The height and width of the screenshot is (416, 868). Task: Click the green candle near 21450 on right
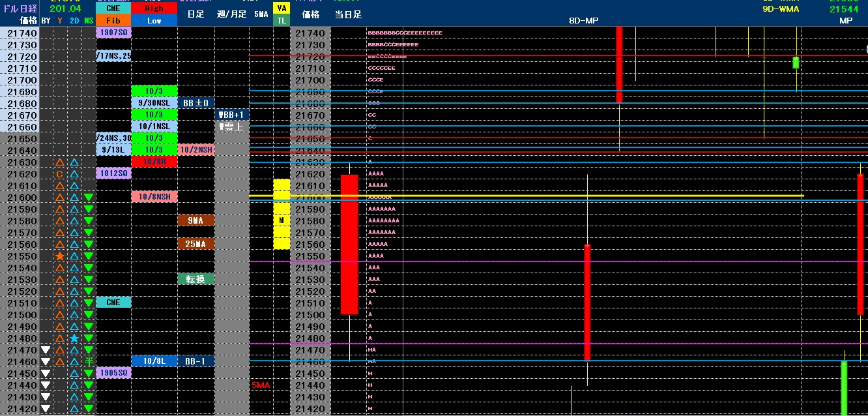pos(844,388)
